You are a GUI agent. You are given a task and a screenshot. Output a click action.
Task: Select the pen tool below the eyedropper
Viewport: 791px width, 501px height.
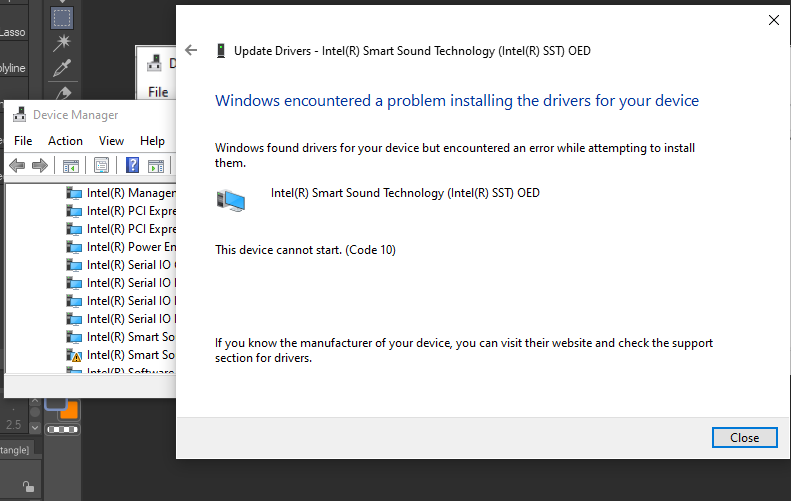(63, 93)
